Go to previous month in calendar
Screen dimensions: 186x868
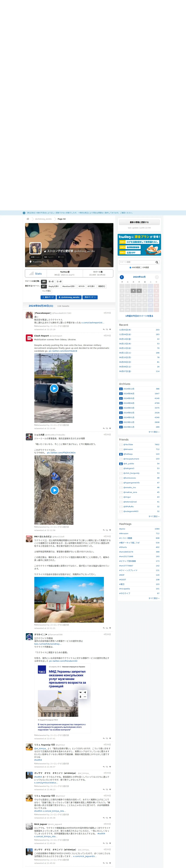coord(122,277)
